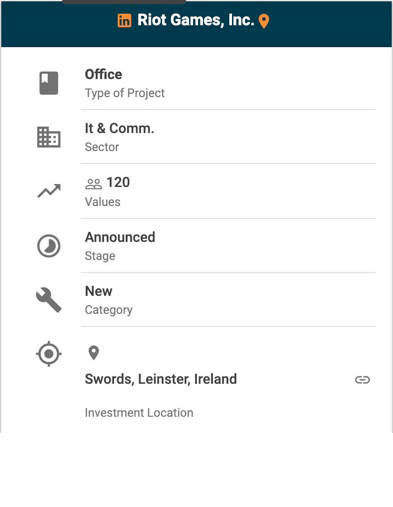Screen dimensions: 393x507
Task: Click the building Sector icon
Action: [x=49, y=137]
